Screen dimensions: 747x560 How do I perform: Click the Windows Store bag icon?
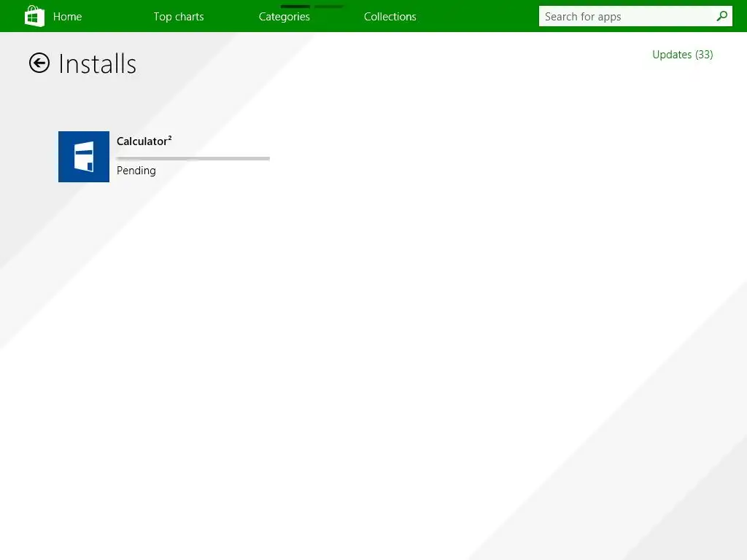click(x=34, y=16)
